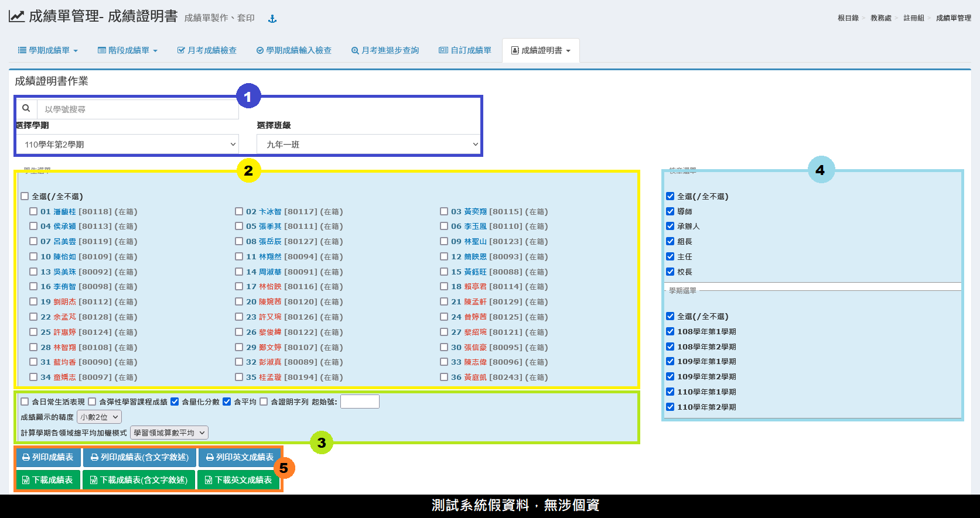
Task: Click 列印成績表(含文字敘述) button
Action: coord(139,457)
